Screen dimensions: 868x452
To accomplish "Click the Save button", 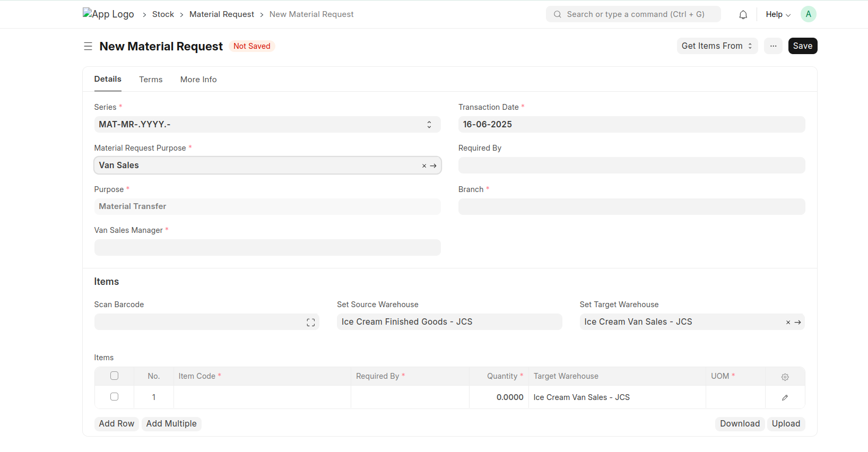I will click(x=802, y=46).
